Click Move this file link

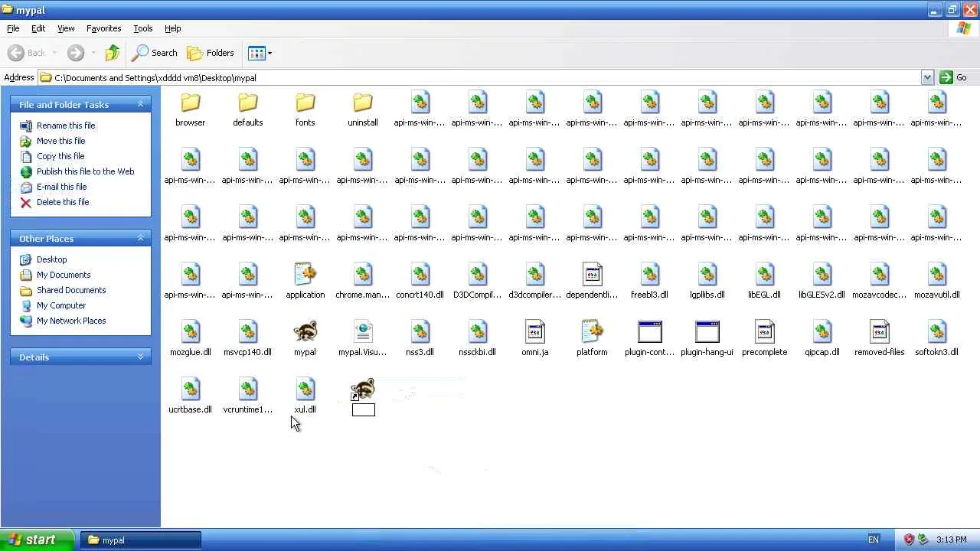point(60,141)
